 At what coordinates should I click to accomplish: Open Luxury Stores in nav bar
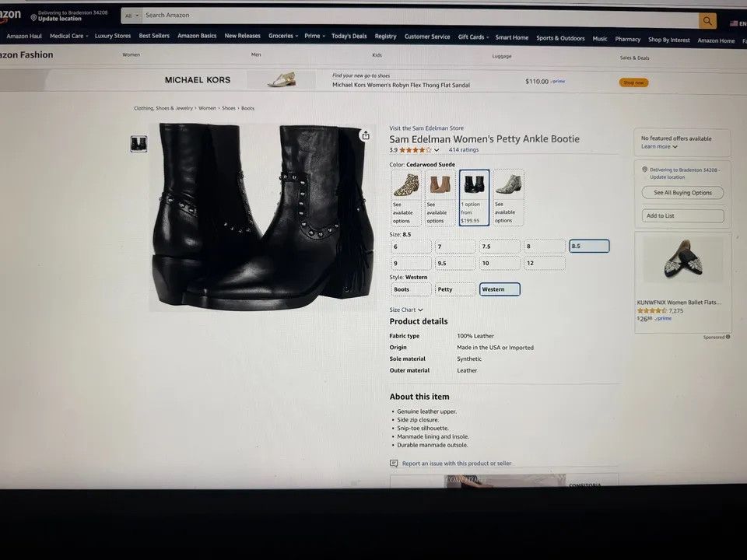click(x=112, y=36)
